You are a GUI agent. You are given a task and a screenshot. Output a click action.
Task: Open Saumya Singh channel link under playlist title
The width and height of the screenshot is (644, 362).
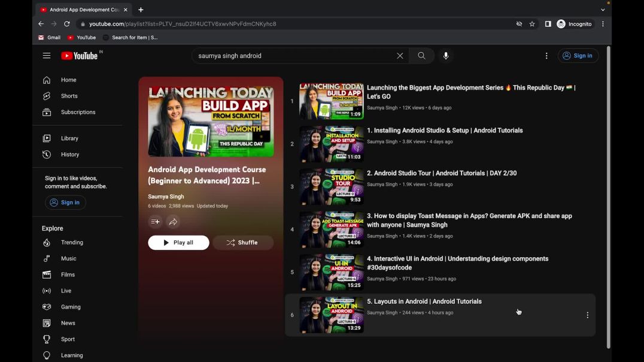coord(166,197)
